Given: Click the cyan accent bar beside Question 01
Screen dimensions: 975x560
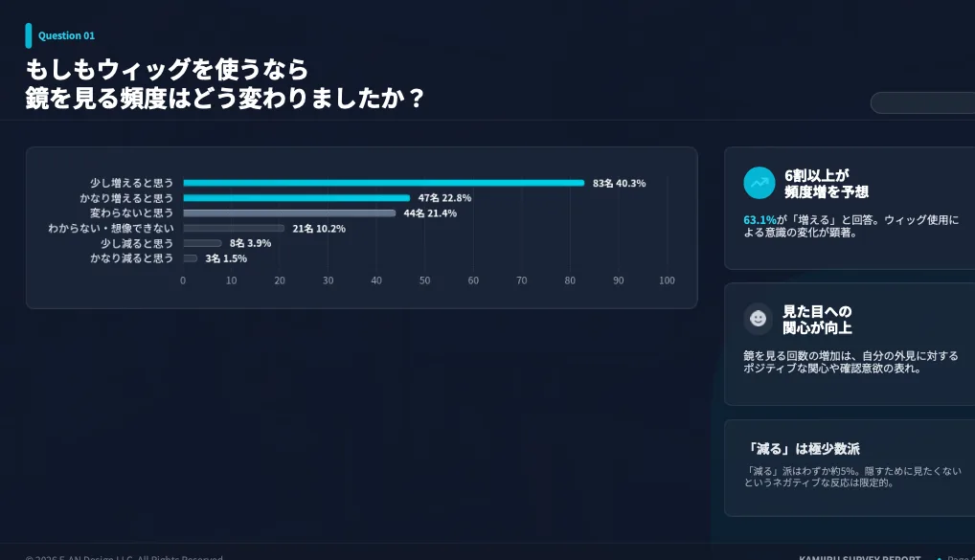Looking at the screenshot, I should coord(29,35).
